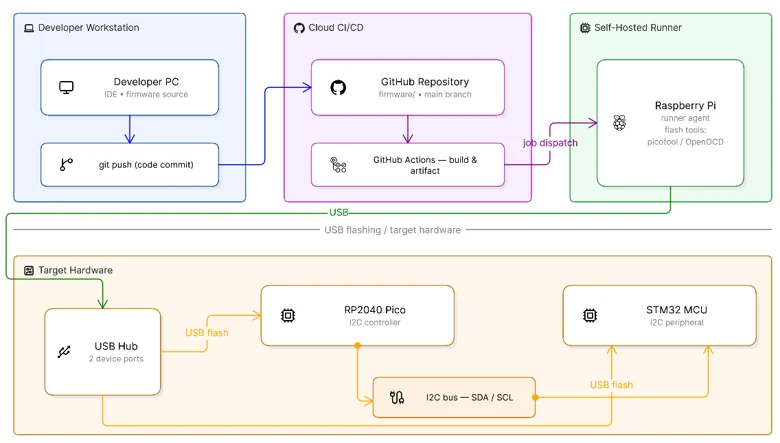Click the GitHub logo in GitHub Repository node
Viewport: 780px width, 443px height.
[338, 88]
